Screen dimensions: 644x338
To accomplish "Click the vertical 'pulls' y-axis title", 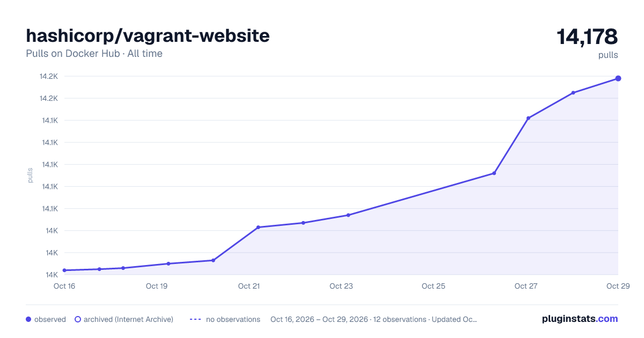I will click(31, 175).
